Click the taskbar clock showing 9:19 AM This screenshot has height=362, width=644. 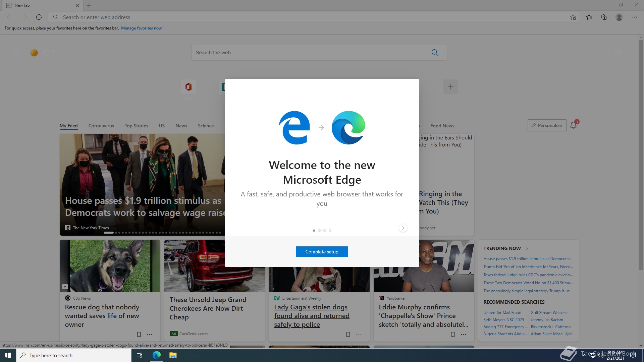click(x=615, y=355)
